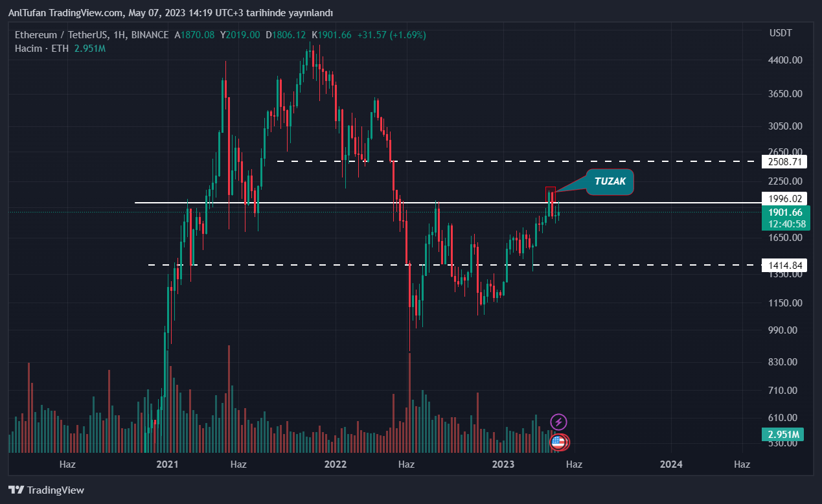Click the 2024 label on time axis
Viewport: 822px width, 504px height.
coord(671,464)
